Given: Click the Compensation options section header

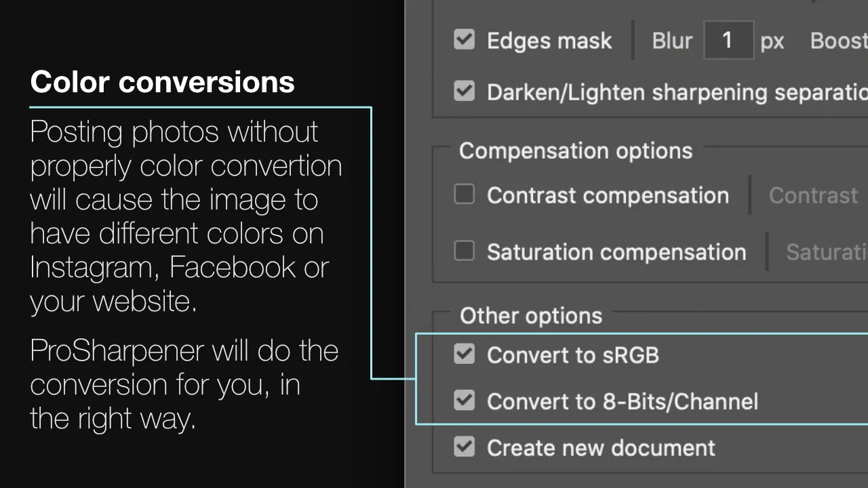Looking at the screenshot, I should (575, 150).
